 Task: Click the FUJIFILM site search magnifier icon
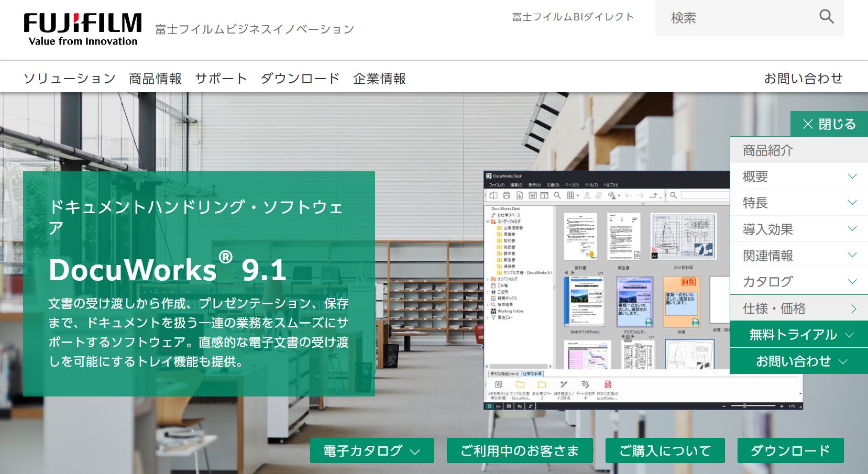(827, 16)
